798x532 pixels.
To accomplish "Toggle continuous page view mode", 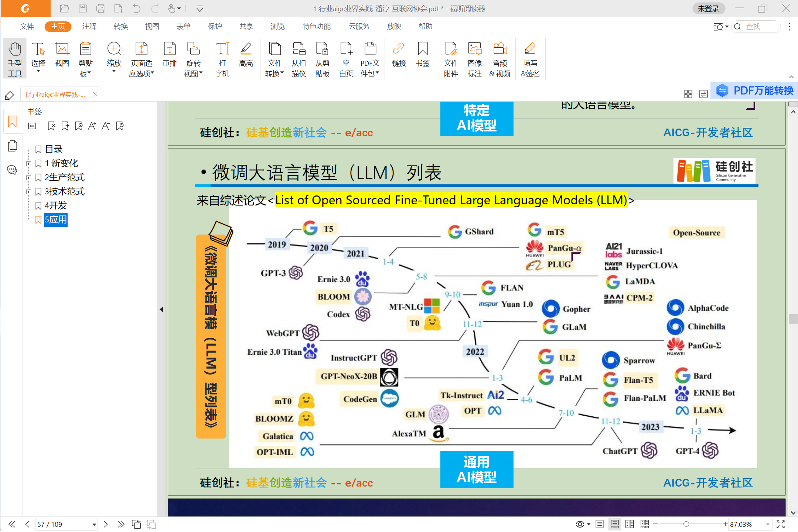I will coord(615,524).
